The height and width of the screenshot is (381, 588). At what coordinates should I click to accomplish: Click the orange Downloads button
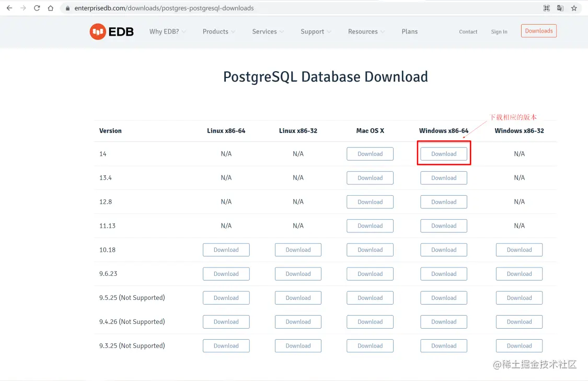point(538,31)
